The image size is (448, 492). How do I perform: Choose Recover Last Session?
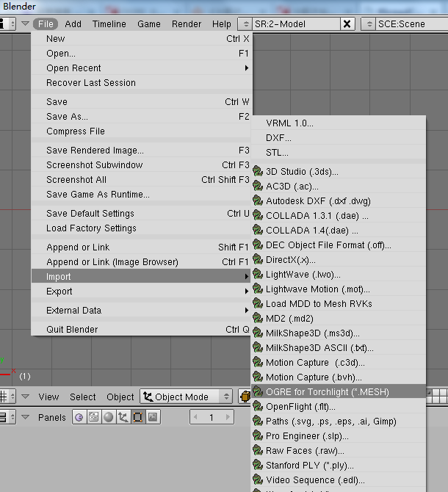coord(142,82)
